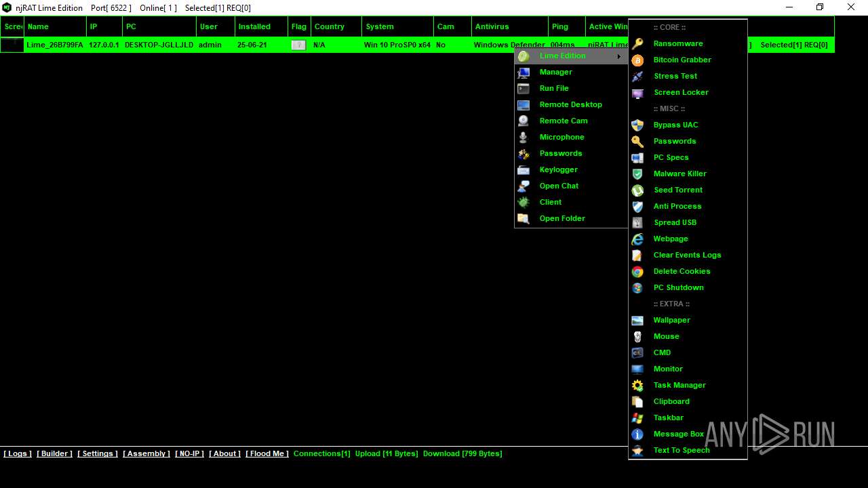This screenshot has height=488, width=868.
Task: Click the Mouse icon in the Extra section
Action: [x=637, y=336]
